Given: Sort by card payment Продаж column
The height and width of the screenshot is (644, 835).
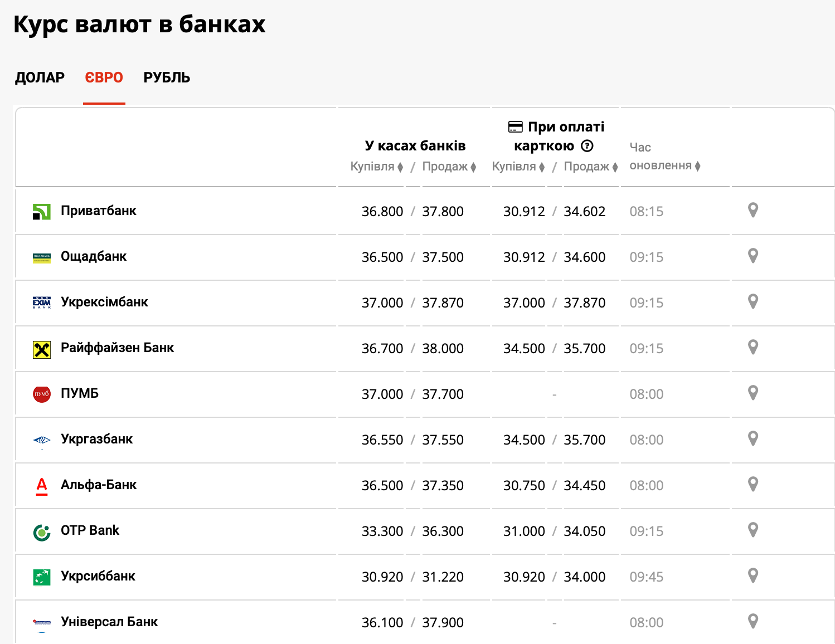Looking at the screenshot, I should (590, 167).
